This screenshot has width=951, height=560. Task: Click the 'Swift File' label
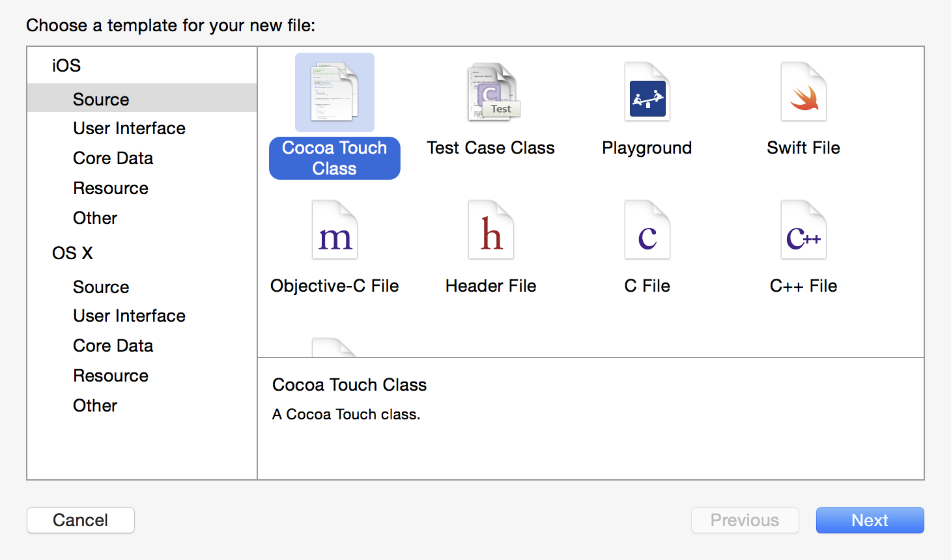point(804,148)
